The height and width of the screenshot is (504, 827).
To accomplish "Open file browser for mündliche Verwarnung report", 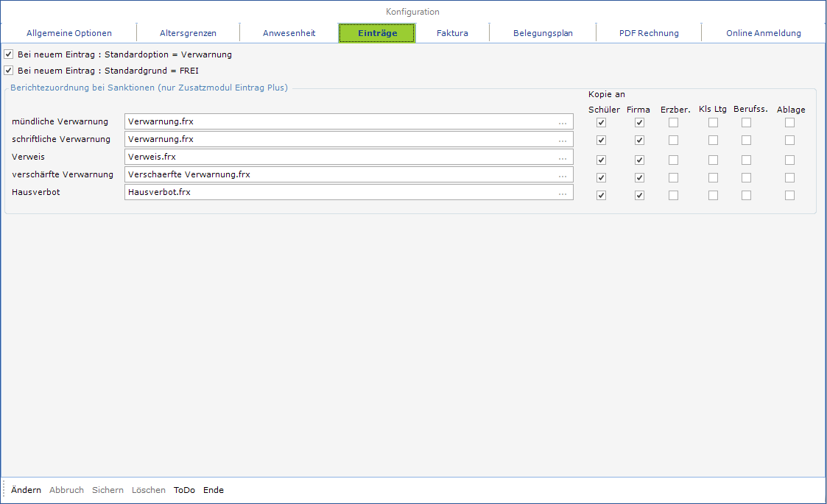I will tap(563, 122).
